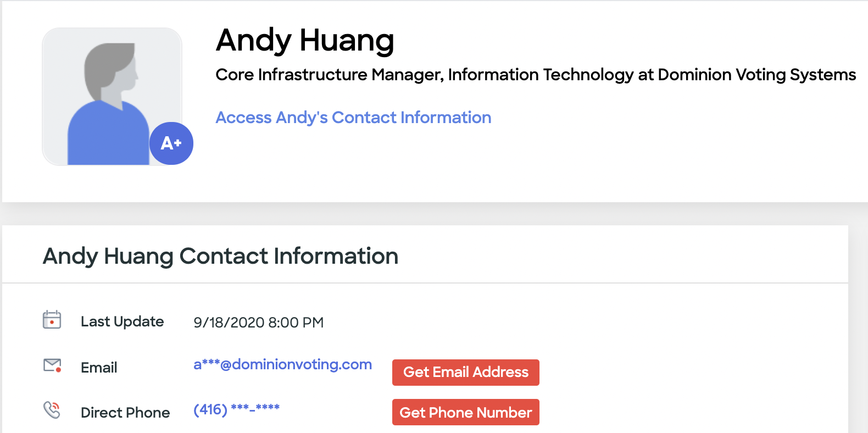Click the Direct Phone field label

(x=125, y=413)
